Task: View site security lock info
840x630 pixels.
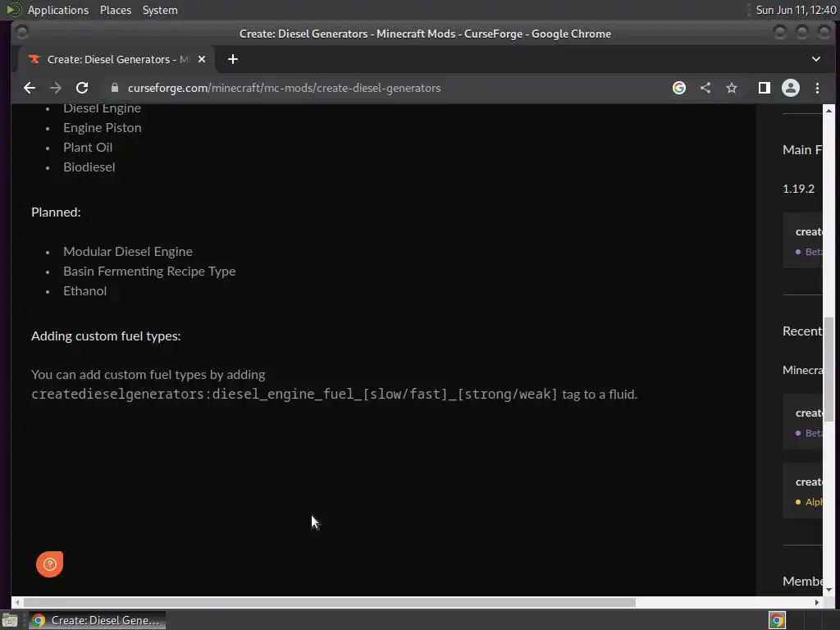Action: point(115,88)
